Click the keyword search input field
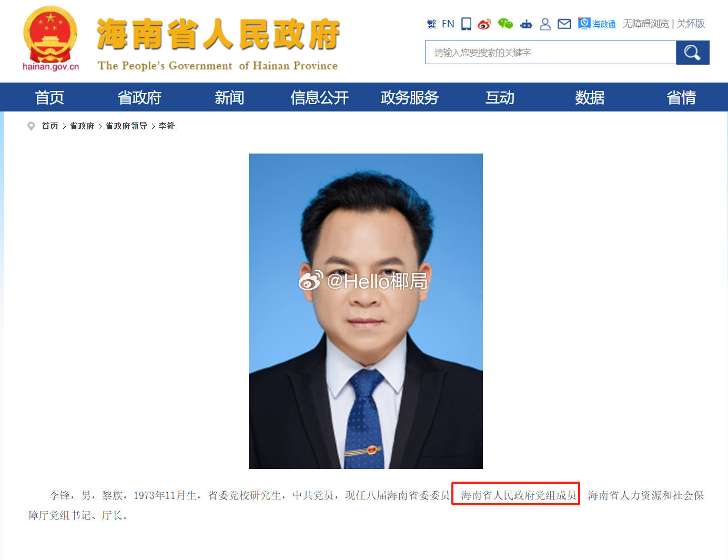 pos(550,53)
